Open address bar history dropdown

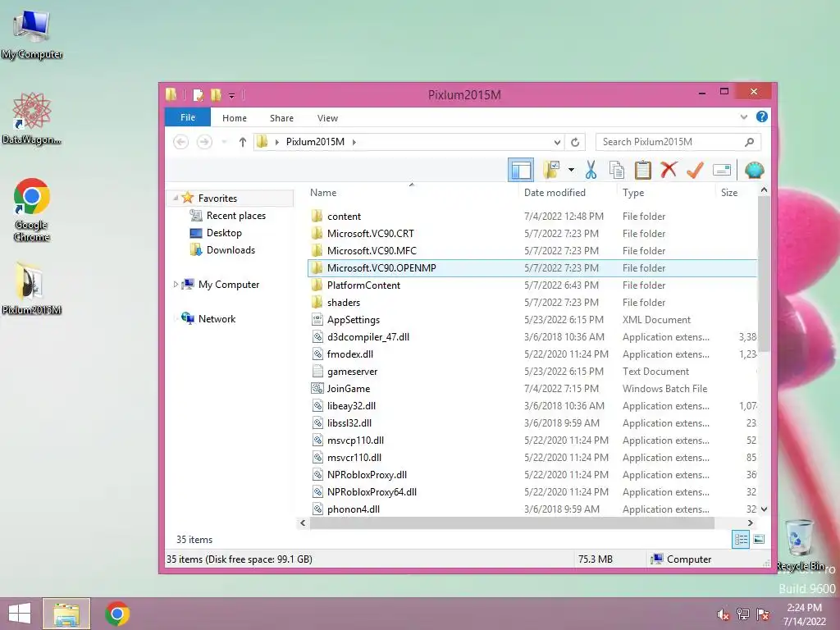(557, 142)
